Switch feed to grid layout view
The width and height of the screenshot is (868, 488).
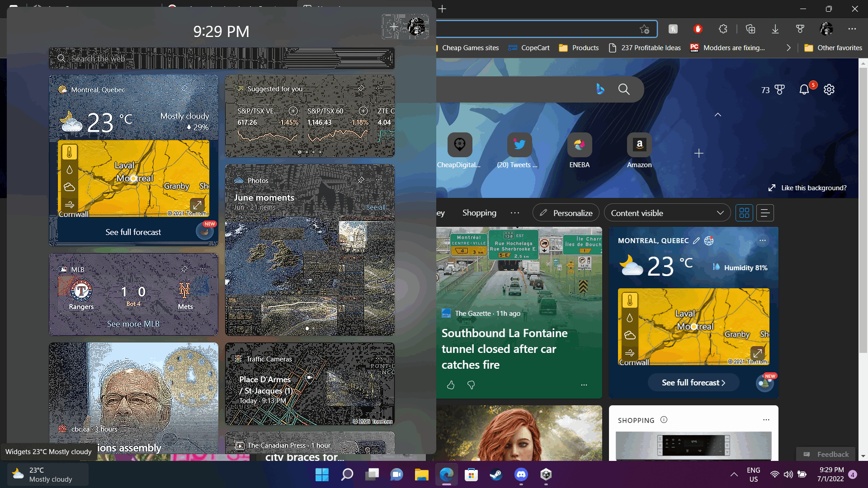[x=744, y=213]
